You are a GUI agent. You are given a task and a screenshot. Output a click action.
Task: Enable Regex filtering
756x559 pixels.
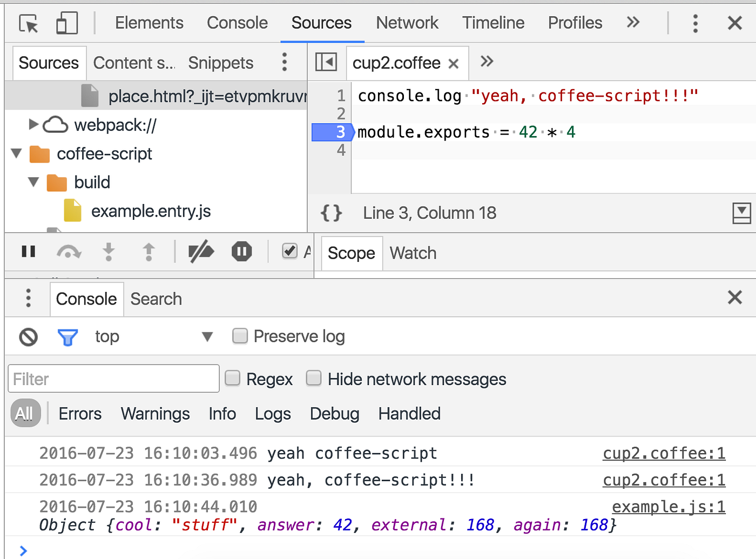pos(232,378)
